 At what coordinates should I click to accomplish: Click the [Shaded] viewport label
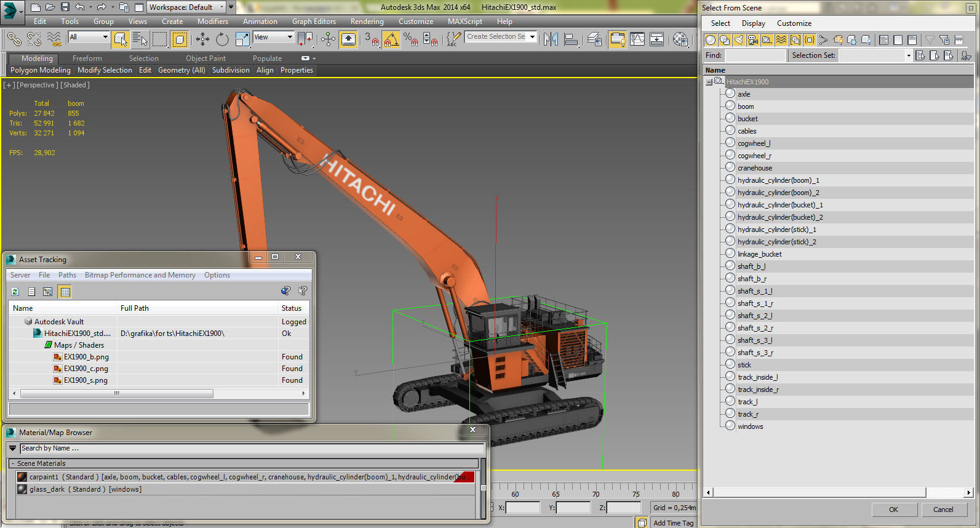(x=75, y=85)
